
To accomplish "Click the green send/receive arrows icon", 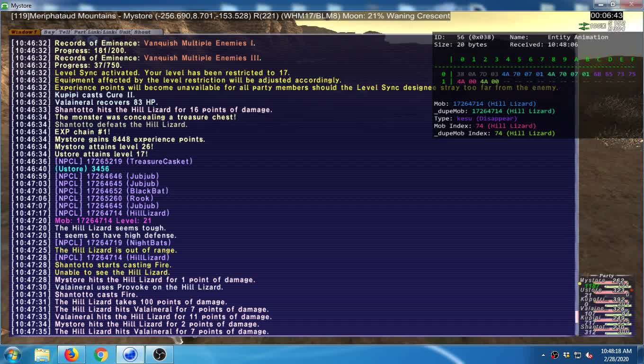I will click(x=584, y=26).
